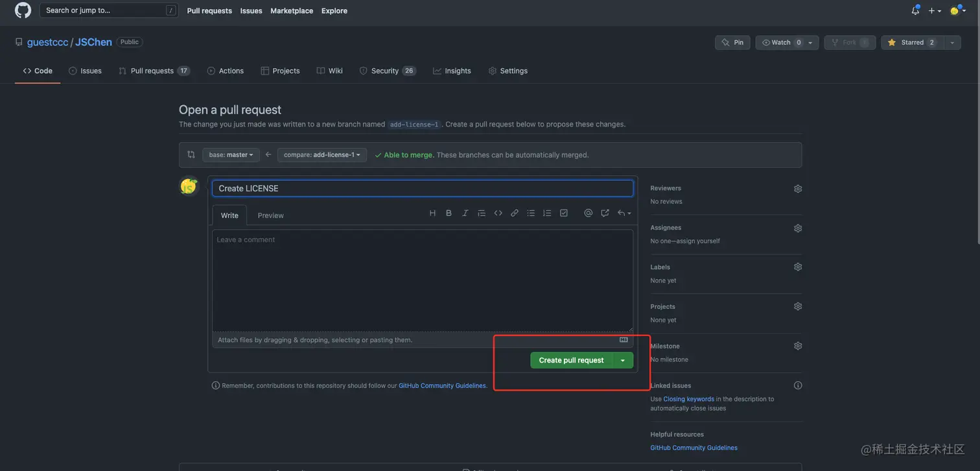This screenshot has height=471, width=980.
Task: Click Create pull request button
Action: (x=571, y=360)
